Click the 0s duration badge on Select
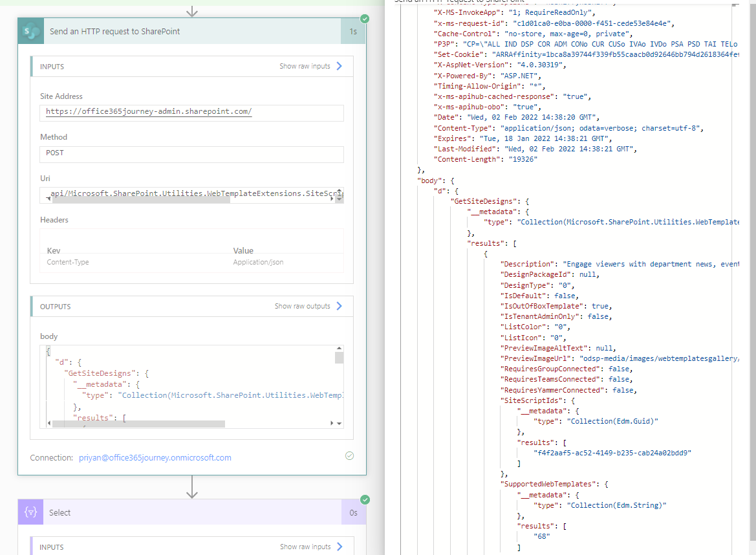This screenshot has height=555, width=756. (x=353, y=512)
